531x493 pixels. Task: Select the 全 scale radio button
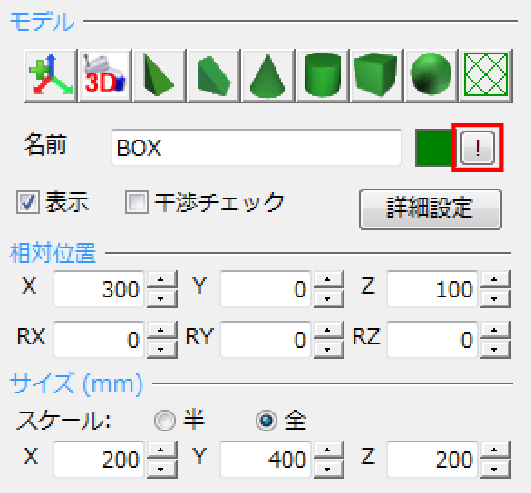coord(267,421)
